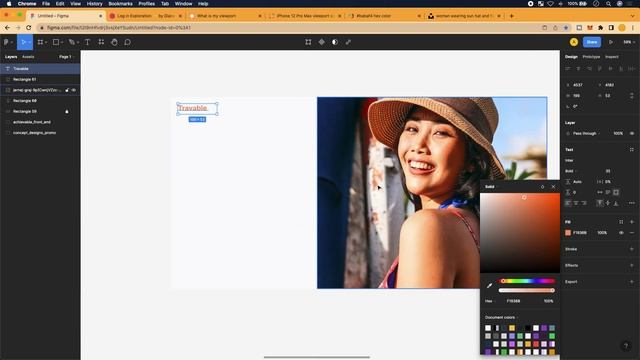Open the Bookmarks menu in the menu bar

(x=120, y=4)
